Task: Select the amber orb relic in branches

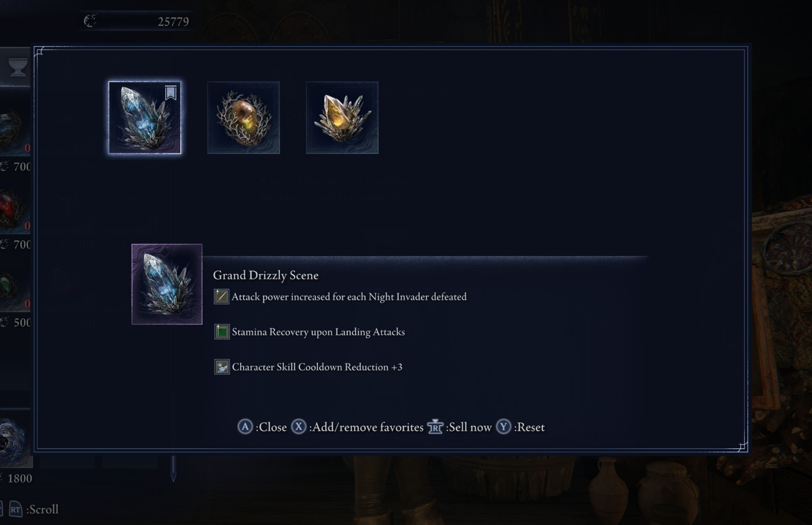Action: (x=243, y=117)
